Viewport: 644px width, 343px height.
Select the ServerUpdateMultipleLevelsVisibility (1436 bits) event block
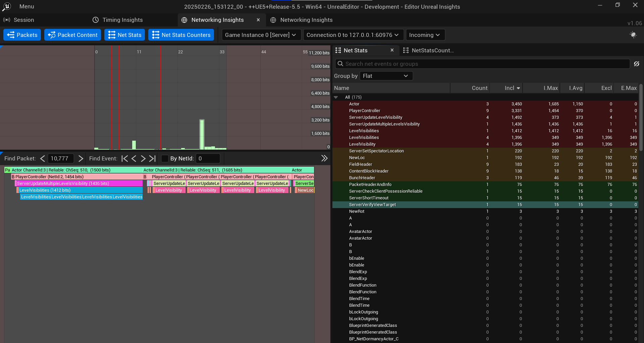coord(79,184)
